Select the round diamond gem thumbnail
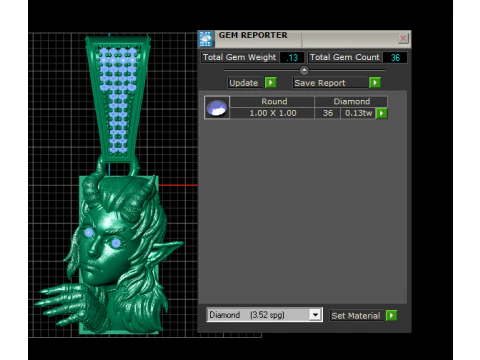The width and height of the screenshot is (480, 360). click(217, 107)
